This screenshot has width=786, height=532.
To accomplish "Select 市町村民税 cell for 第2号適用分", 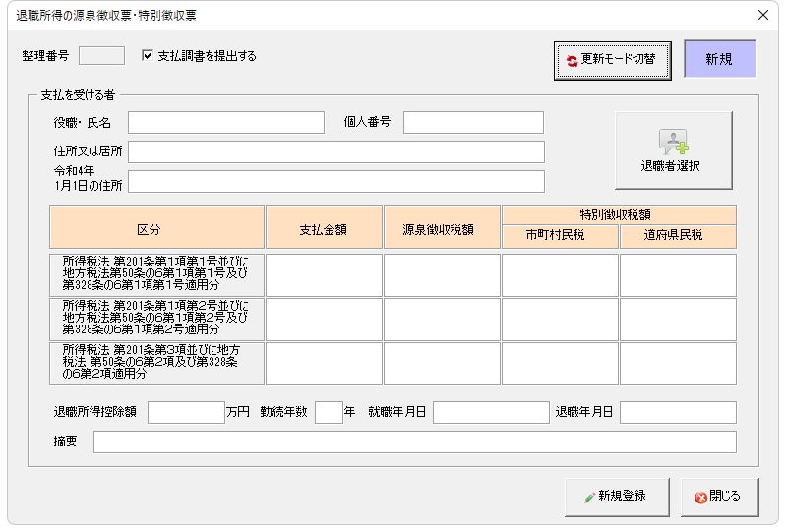I will pyautogui.click(x=560, y=320).
